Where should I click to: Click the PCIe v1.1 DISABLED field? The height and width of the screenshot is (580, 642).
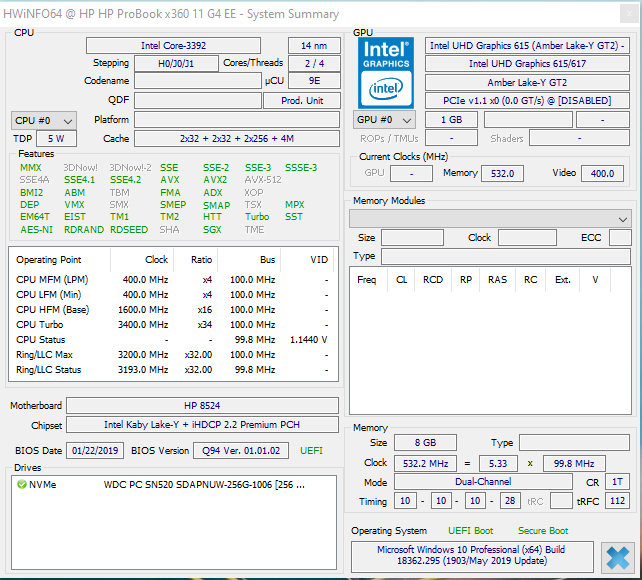[x=527, y=101]
